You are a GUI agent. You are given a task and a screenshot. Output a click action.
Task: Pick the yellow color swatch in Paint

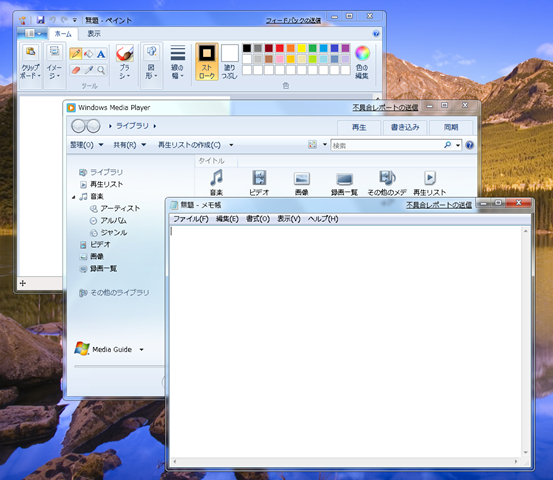tap(302, 48)
